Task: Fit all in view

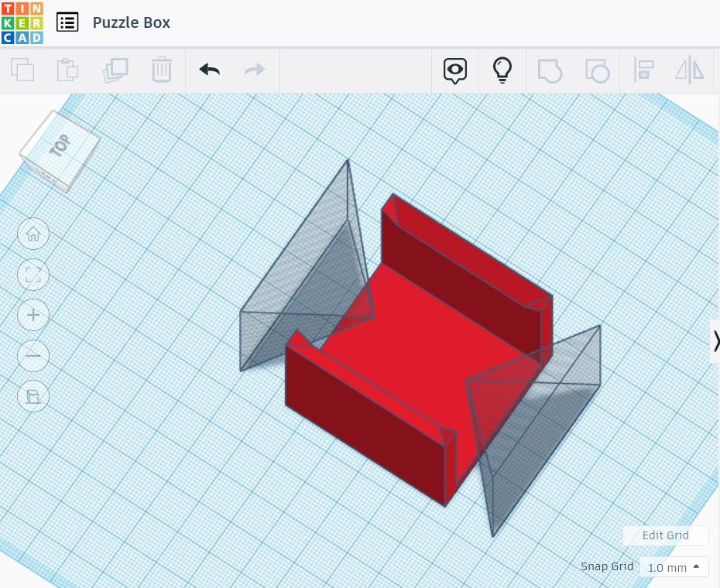Action: pyautogui.click(x=33, y=275)
